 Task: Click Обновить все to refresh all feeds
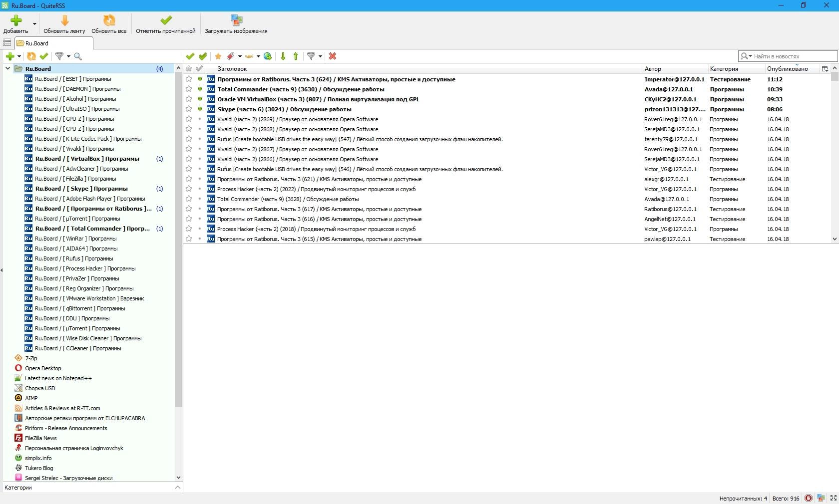pyautogui.click(x=109, y=23)
